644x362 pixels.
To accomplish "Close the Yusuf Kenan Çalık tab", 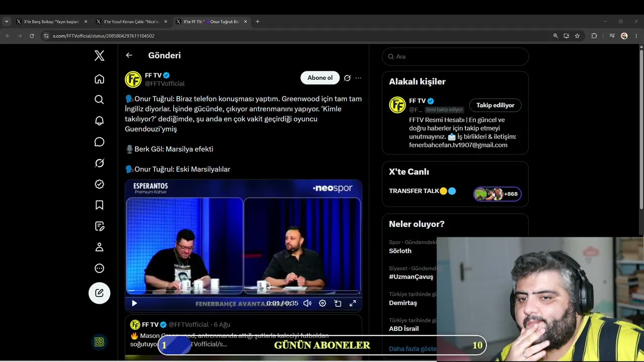I will [x=166, y=22].
